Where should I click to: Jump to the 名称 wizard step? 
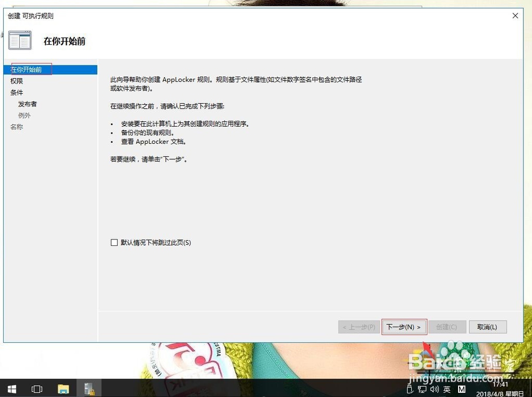point(16,127)
